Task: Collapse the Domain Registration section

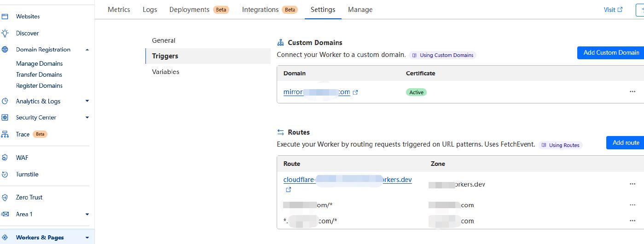Action: point(87,50)
